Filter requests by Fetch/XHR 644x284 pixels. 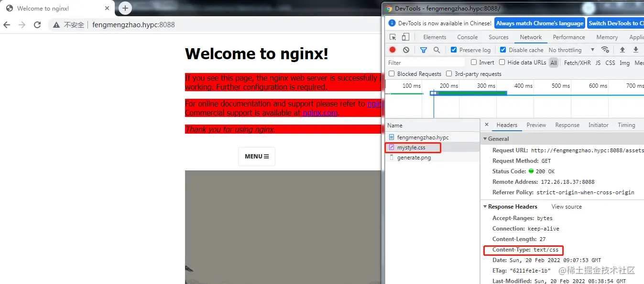click(x=577, y=63)
